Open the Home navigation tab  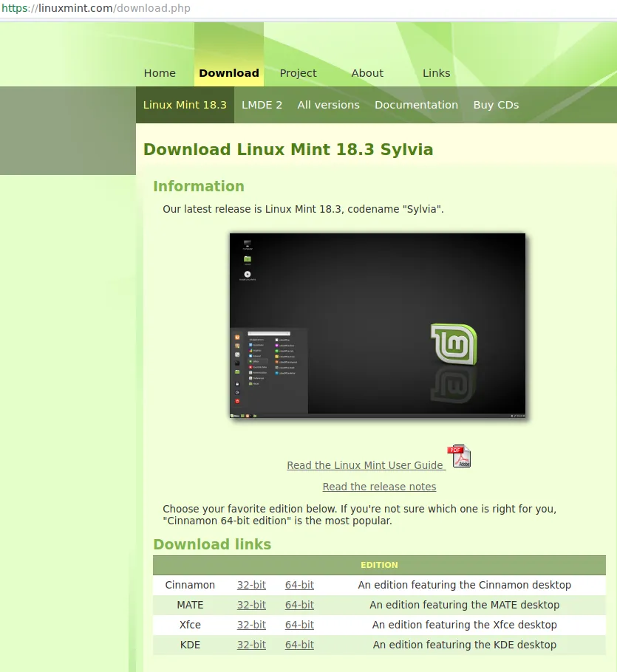coord(160,73)
